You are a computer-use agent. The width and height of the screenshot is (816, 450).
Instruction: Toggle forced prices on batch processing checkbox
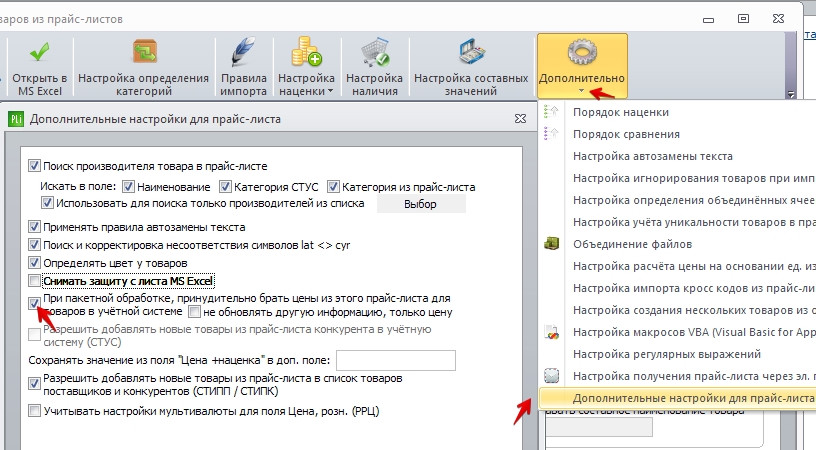pyautogui.click(x=34, y=303)
